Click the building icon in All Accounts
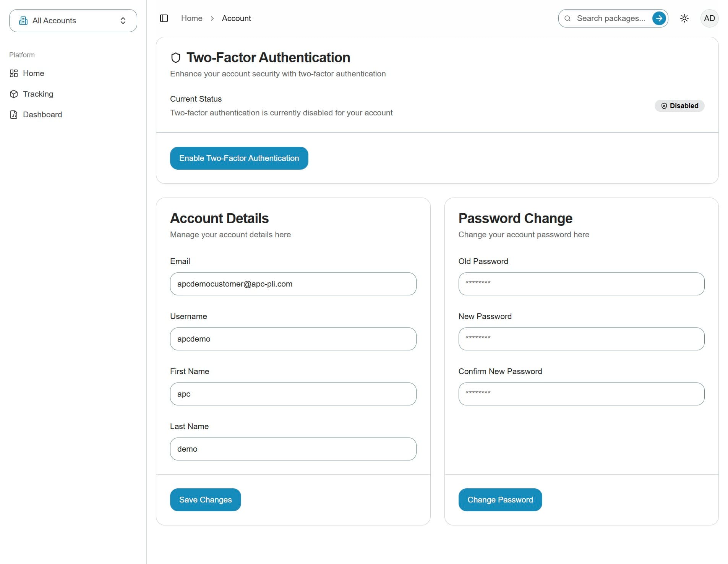728x564 pixels. pos(23,21)
